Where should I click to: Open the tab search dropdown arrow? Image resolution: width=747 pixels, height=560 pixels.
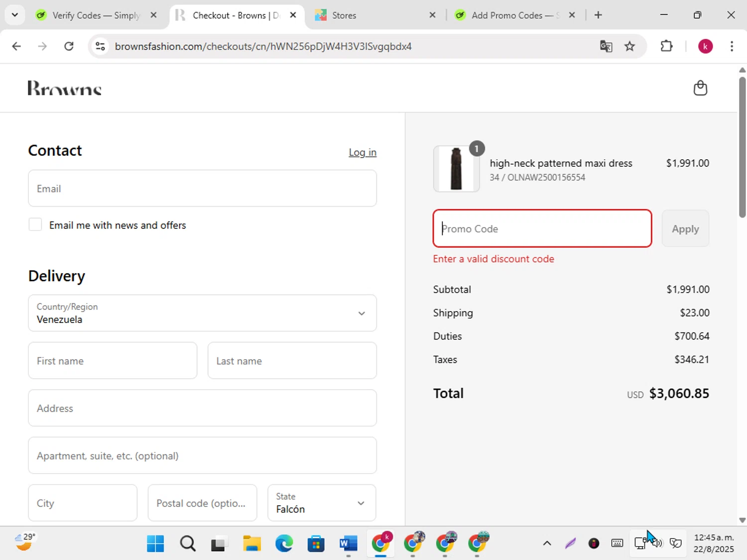pyautogui.click(x=15, y=15)
